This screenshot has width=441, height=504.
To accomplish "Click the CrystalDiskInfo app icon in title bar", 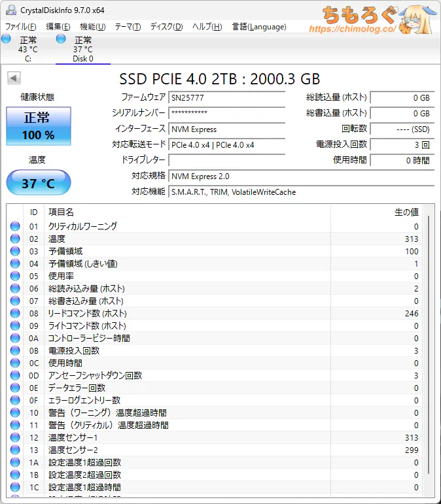I will [10, 10].
